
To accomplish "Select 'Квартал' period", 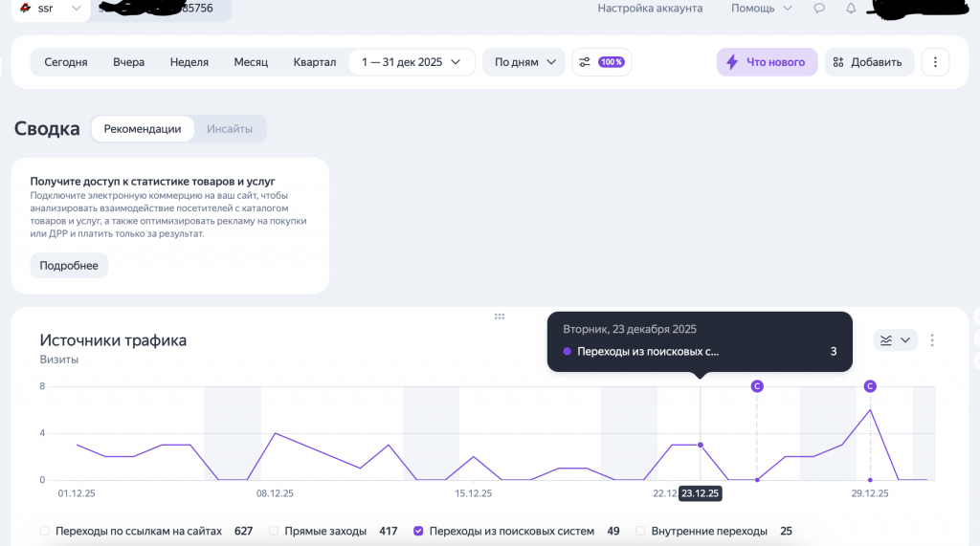I will click(314, 62).
